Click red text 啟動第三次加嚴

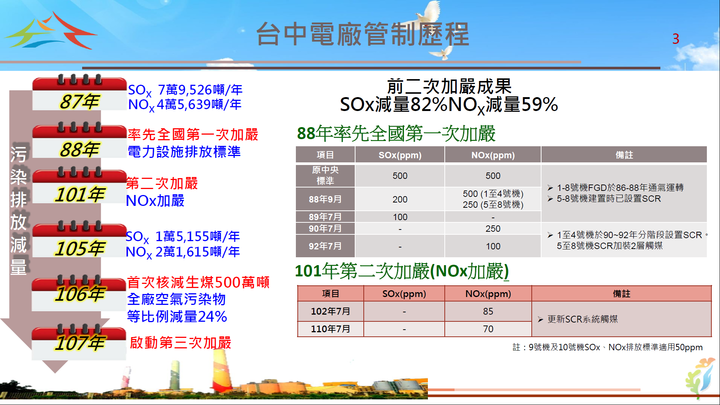[x=180, y=343]
